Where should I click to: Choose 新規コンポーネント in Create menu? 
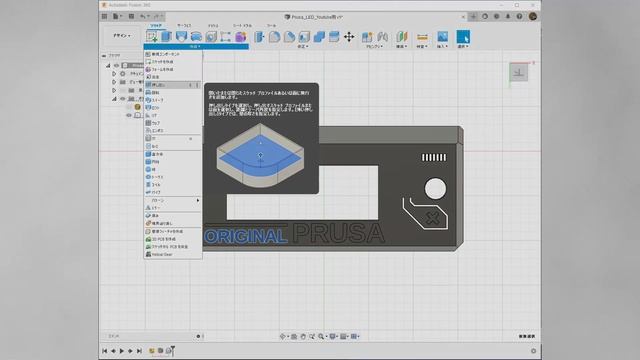[173, 54]
